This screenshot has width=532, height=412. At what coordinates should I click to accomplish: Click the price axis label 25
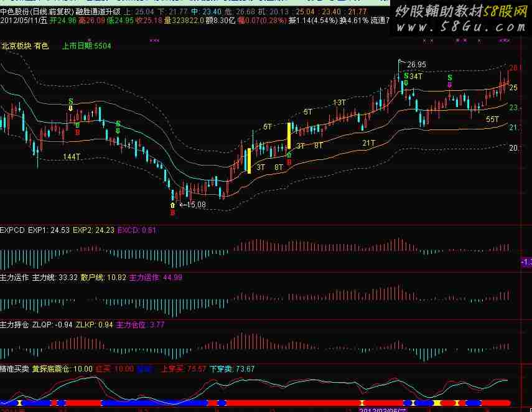(x=514, y=88)
